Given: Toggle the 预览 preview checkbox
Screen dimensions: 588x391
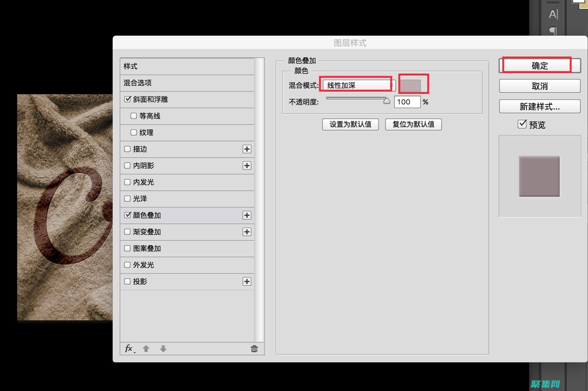Looking at the screenshot, I should (x=522, y=124).
